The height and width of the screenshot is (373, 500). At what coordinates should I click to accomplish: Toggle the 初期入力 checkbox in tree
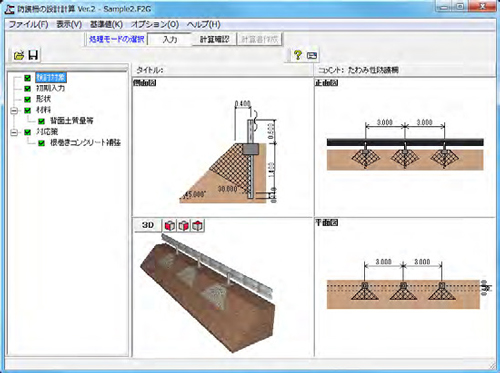pyautogui.click(x=28, y=89)
